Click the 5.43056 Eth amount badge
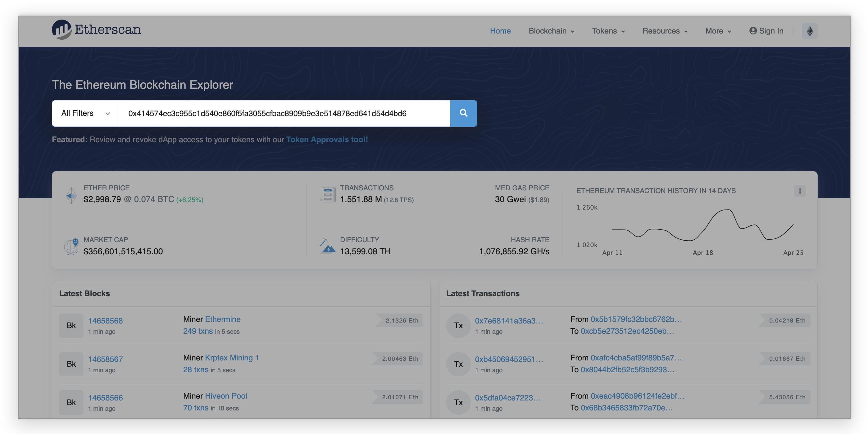Viewport: 868px width, 434px height. 785,397
